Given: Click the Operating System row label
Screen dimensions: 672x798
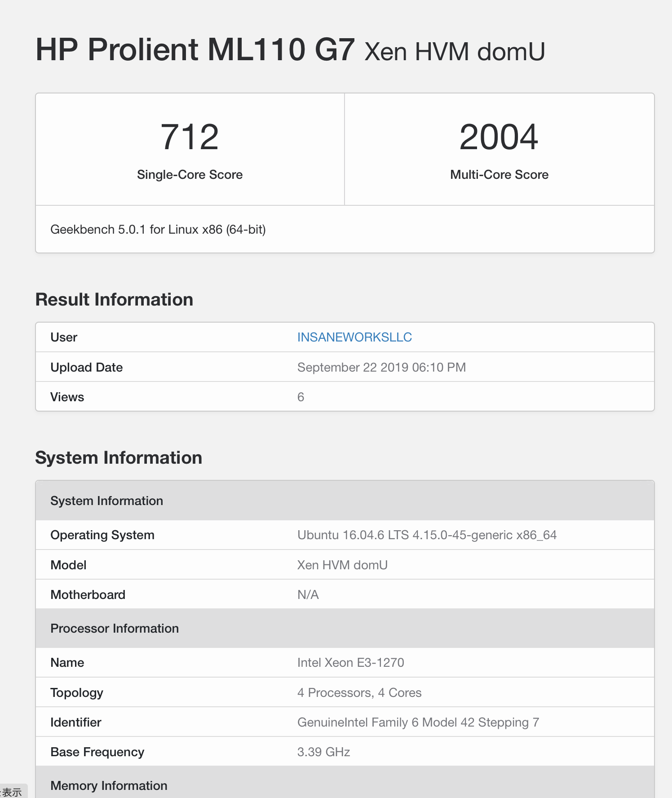Looking at the screenshot, I should (x=102, y=535).
